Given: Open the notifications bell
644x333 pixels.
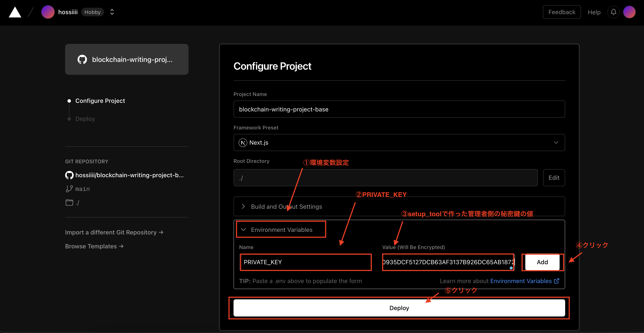Looking at the screenshot, I should click(613, 12).
